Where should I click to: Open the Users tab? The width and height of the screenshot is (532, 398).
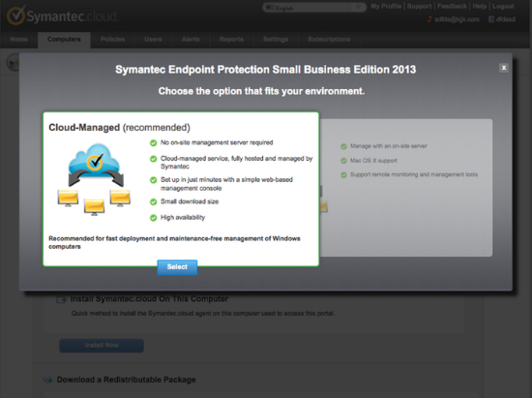point(153,40)
